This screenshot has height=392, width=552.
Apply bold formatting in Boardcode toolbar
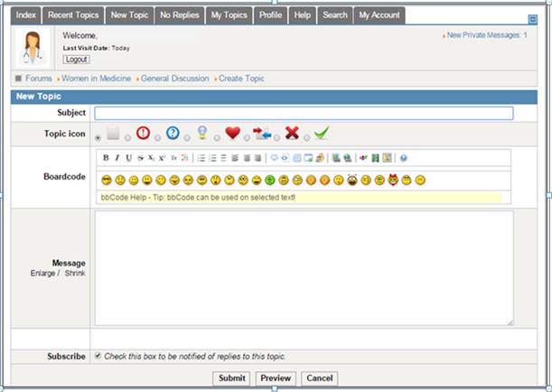(x=106, y=158)
